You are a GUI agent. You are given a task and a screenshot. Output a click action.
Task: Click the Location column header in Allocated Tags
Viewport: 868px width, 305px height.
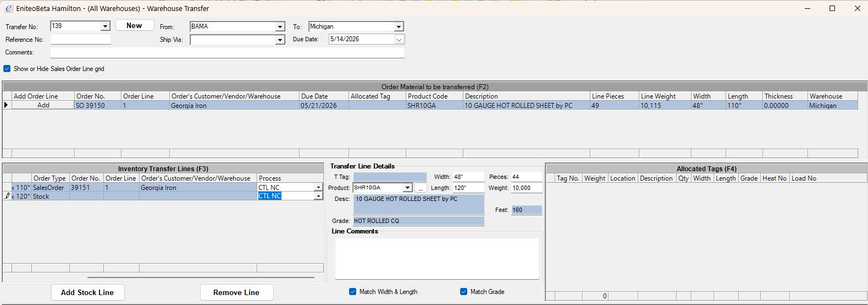click(x=623, y=178)
